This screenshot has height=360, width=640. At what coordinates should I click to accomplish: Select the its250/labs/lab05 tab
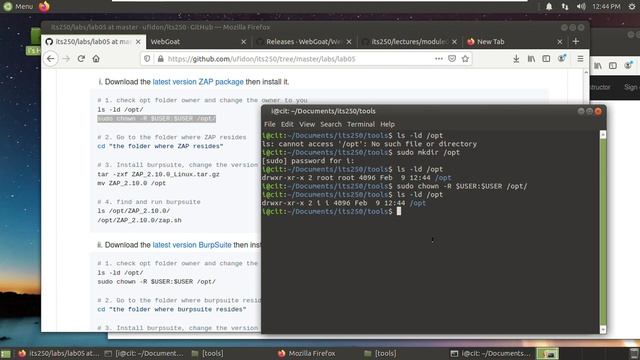93,42
